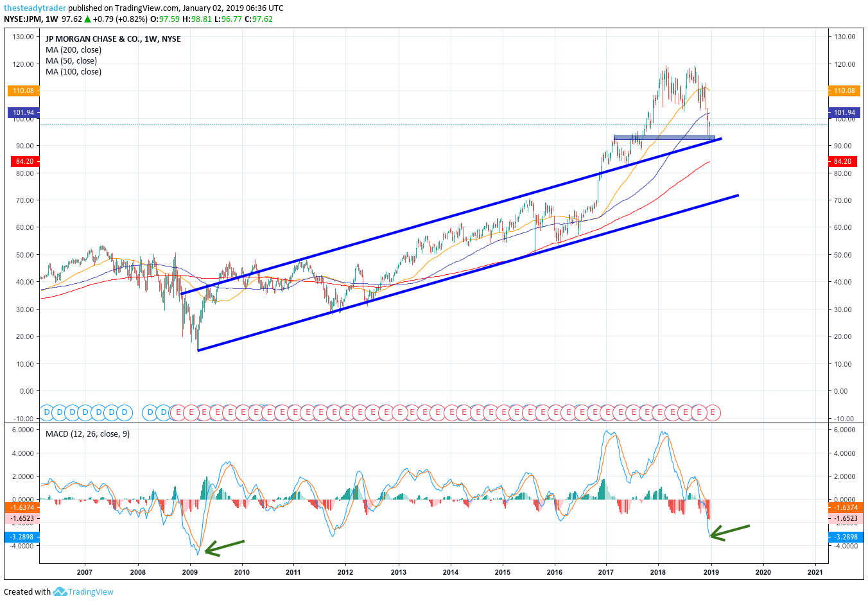Screen dimensions: 868x603
Task: Click -3.2898 MACD label on left axis
Action: click(22, 537)
